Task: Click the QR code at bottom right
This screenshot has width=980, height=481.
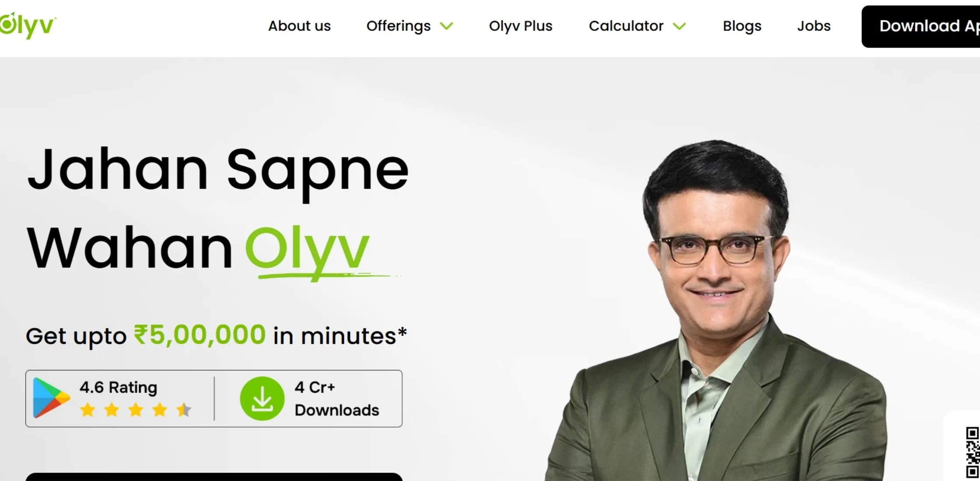Action: [972, 453]
